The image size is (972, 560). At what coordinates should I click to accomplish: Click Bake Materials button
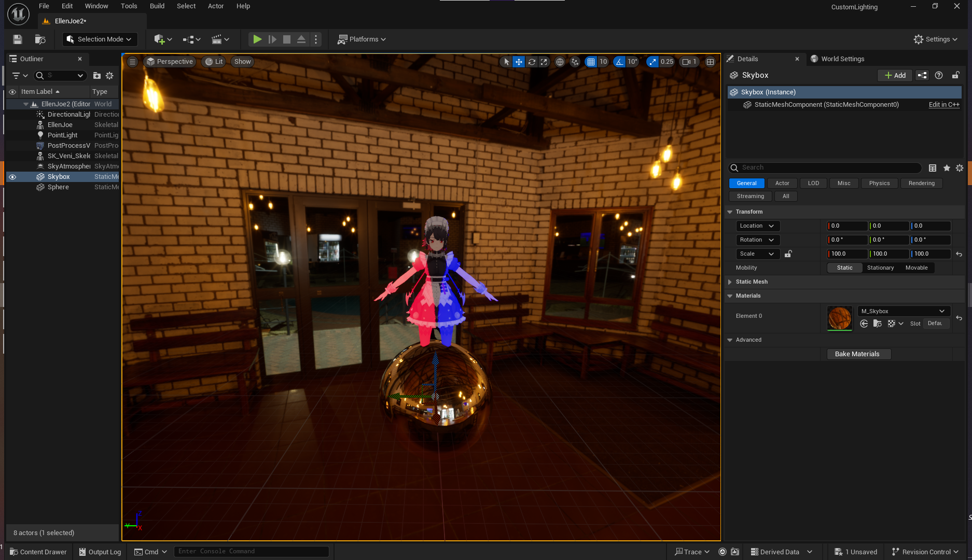pyautogui.click(x=858, y=354)
